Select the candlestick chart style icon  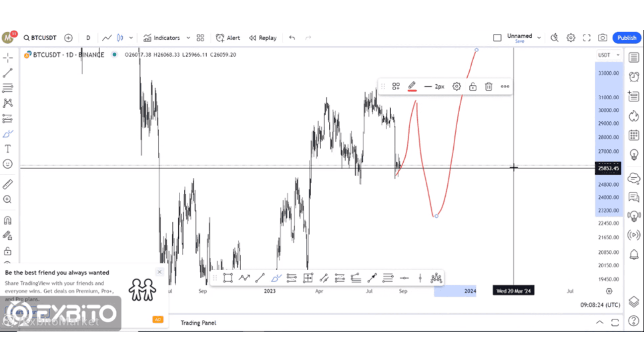coord(120,38)
